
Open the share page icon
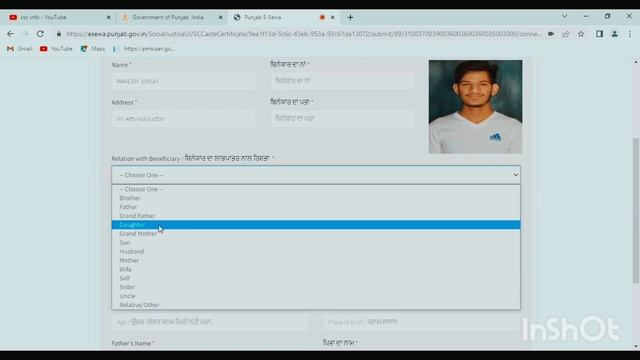566,34
